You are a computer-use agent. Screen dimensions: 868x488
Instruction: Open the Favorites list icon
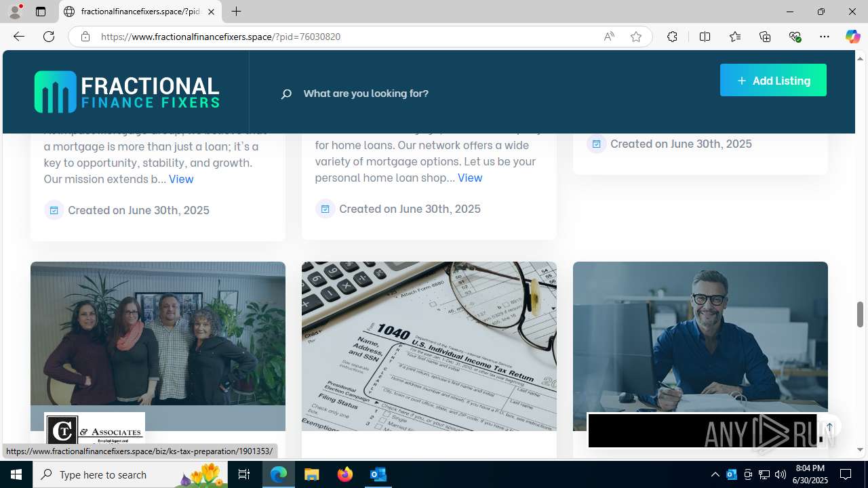coord(735,37)
